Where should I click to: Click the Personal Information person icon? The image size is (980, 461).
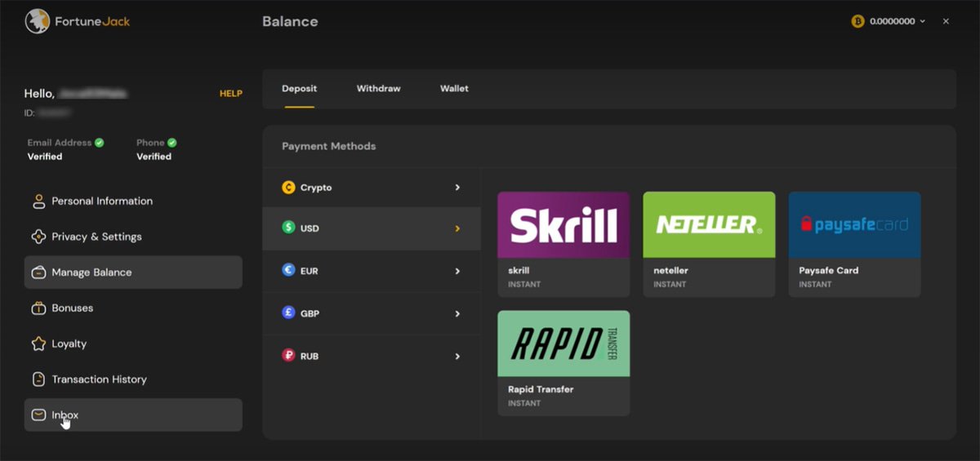38,201
